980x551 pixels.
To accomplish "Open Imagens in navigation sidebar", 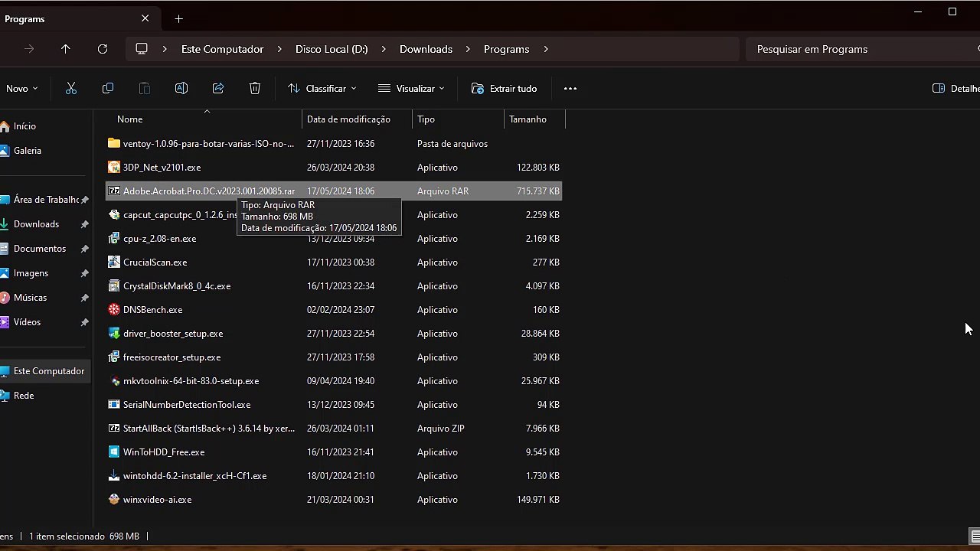I will (31, 273).
